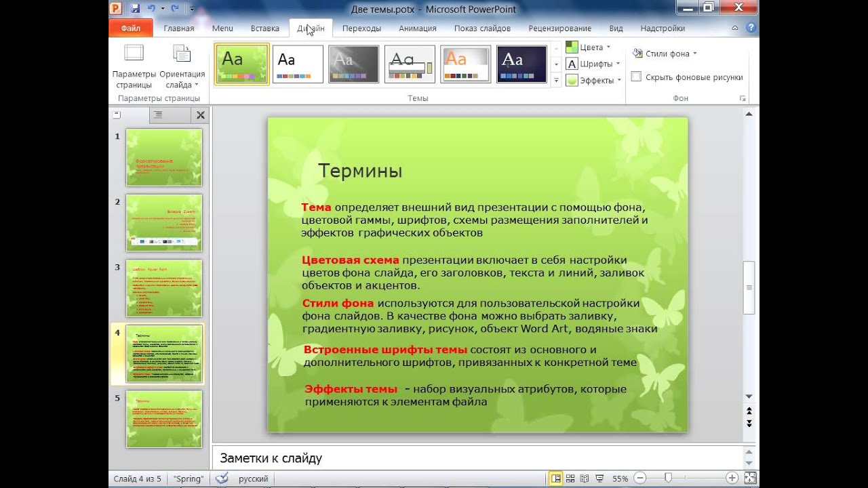
Task: Click in the Заметки к слайду notes field
Action: (477, 458)
